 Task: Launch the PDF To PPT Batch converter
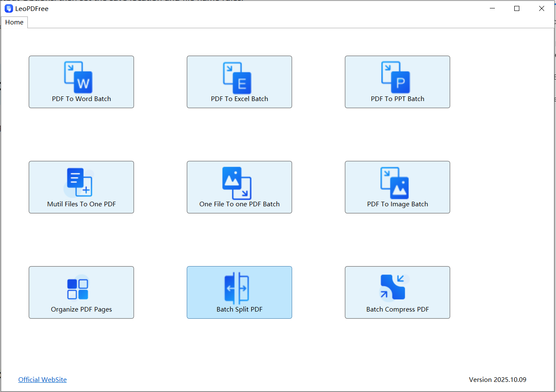[x=397, y=82]
